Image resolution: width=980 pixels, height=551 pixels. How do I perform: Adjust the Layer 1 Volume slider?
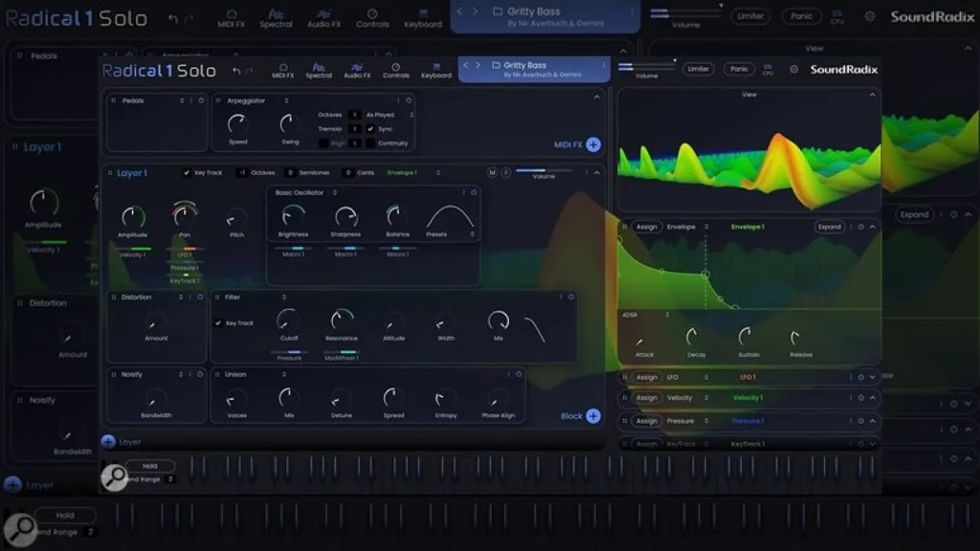544,170
